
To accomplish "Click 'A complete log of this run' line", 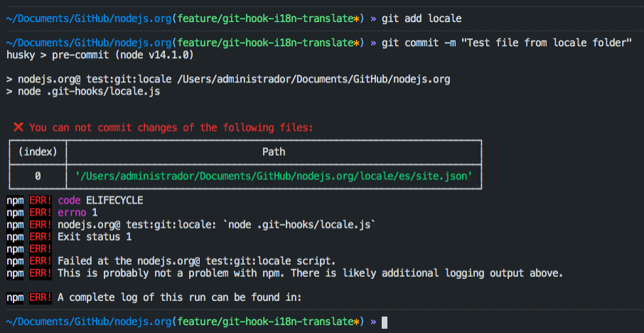I will click(x=154, y=297).
